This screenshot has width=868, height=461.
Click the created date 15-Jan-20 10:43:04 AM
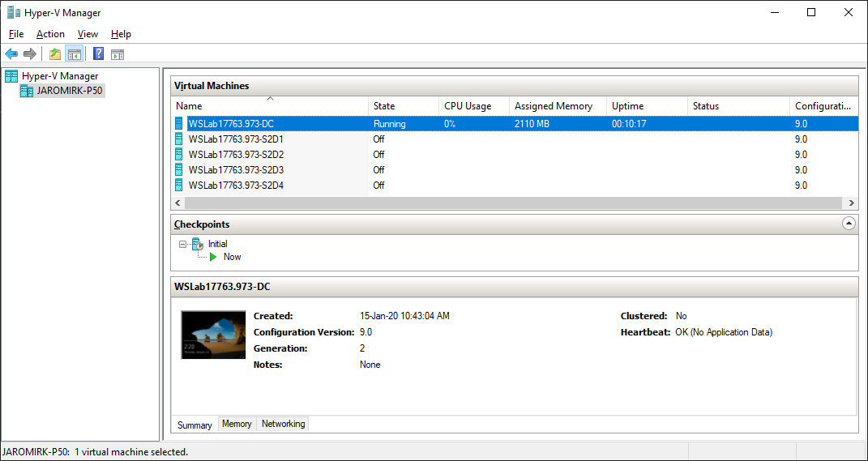404,316
